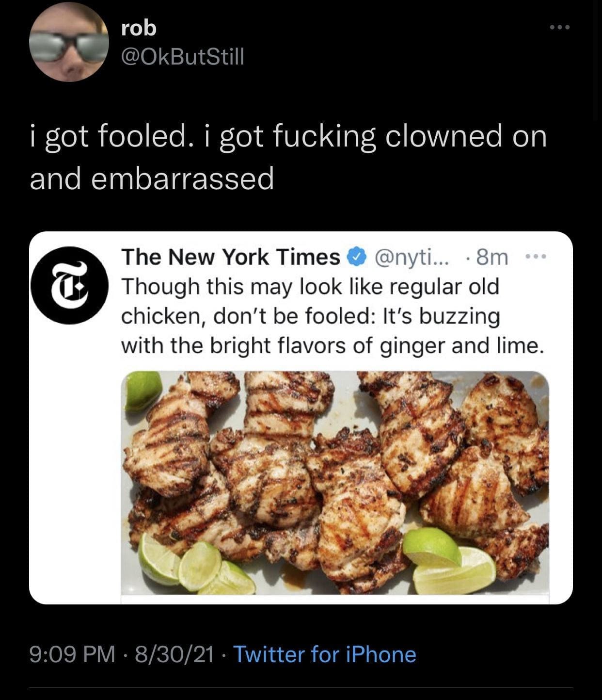Click the "rob" display name
This screenshot has height=700, width=602.
point(139,29)
